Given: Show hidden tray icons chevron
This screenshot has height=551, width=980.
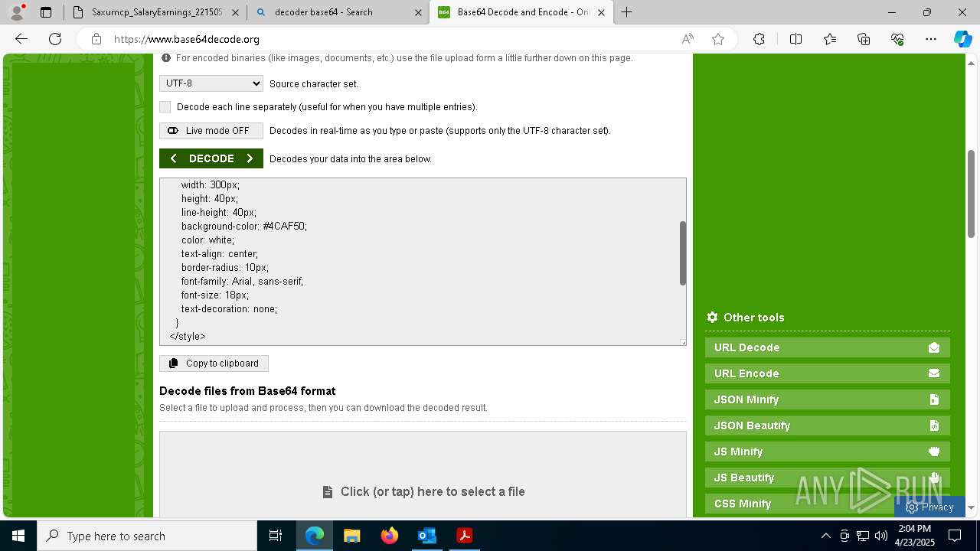Looking at the screenshot, I should point(825,536).
